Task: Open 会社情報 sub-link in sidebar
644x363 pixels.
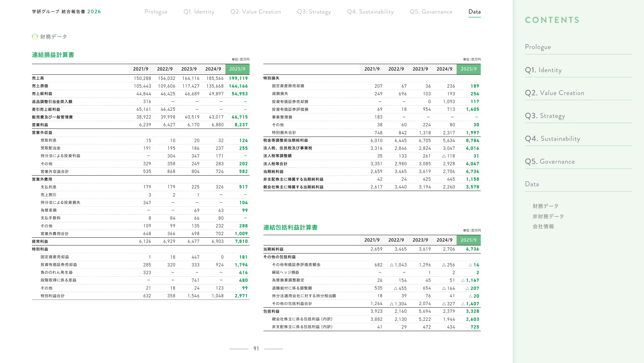Action: [x=543, y=226]
